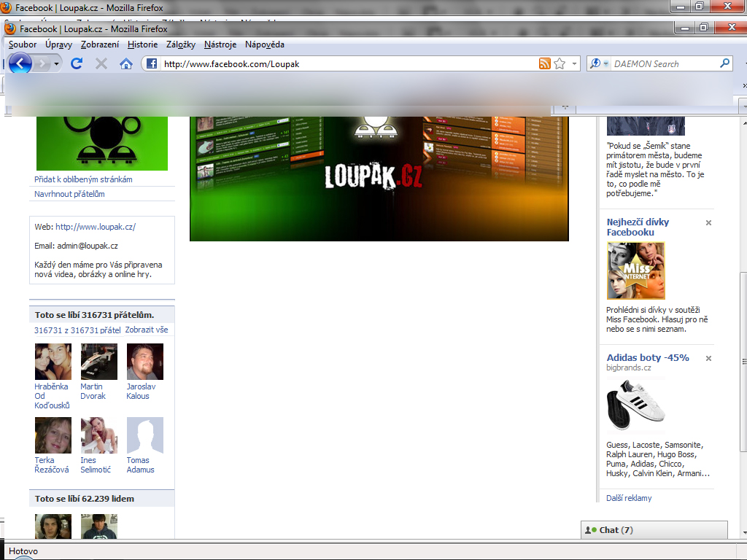Click the green Loupak page profile picture
Screen dimensions: 747x560
point(102,144)
